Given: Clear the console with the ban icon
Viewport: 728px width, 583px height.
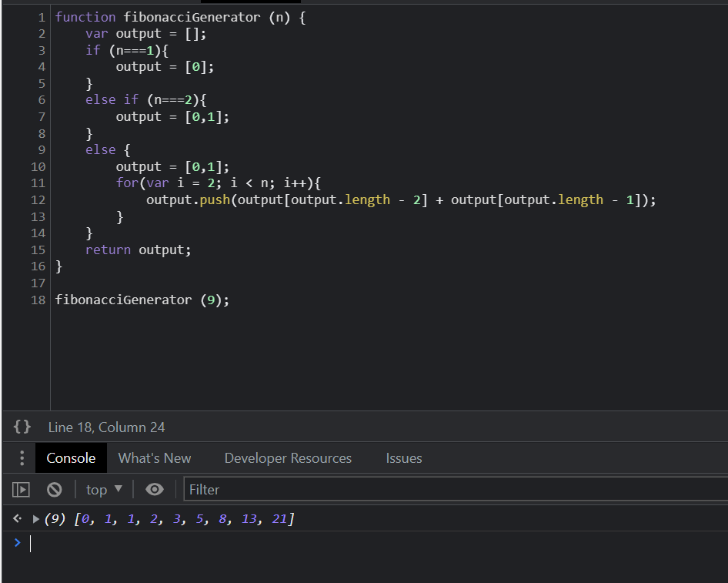Looking at the screenshot, I should coord(55,490).
